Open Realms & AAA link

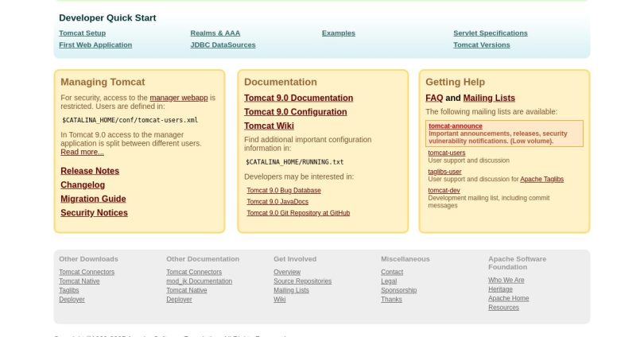pyautogui.click(x=215, y=33)
